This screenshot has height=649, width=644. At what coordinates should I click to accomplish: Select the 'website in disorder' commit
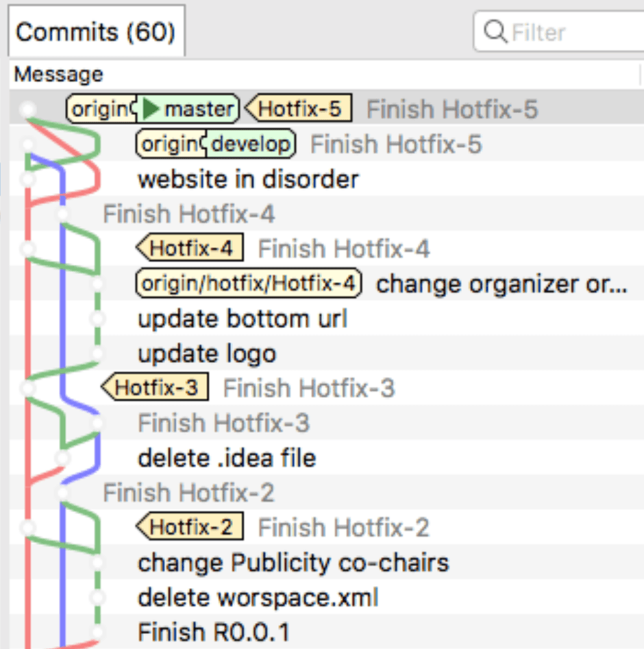248,180
